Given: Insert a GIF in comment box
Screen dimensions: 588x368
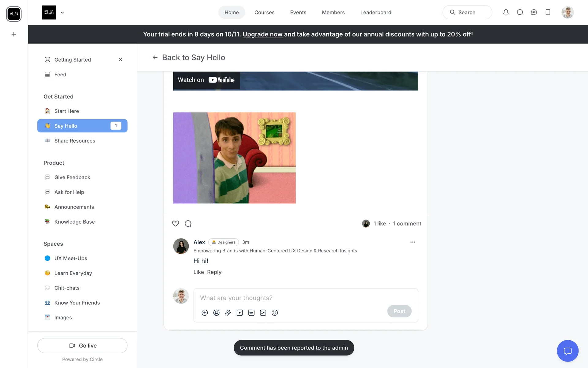Looking at the screenshot, I should [251, 312].
